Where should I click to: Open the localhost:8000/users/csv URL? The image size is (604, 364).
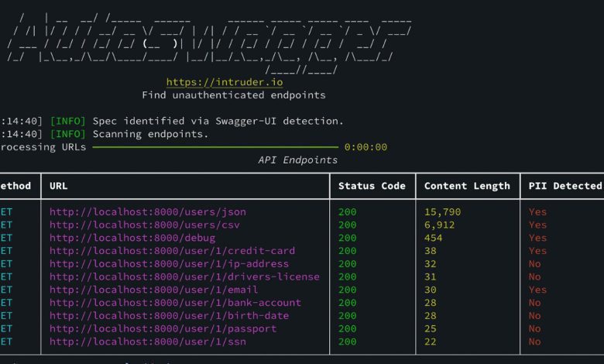145,225
